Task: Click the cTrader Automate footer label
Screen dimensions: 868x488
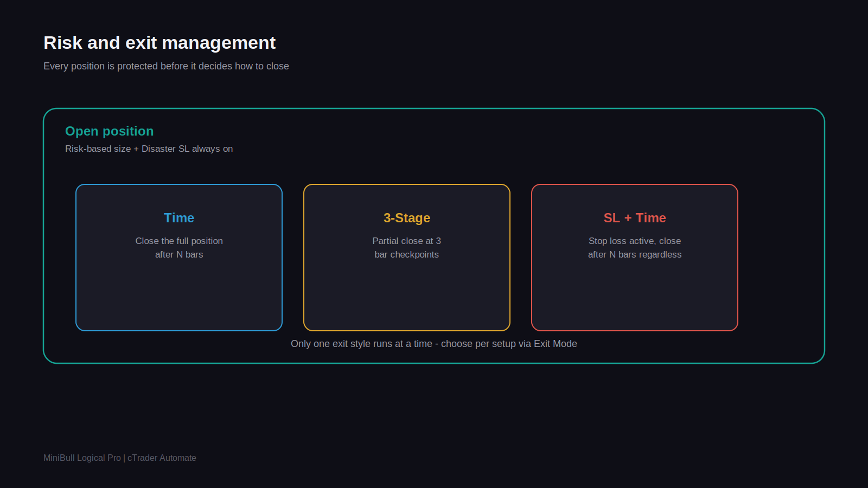Action: coord(162,458)
